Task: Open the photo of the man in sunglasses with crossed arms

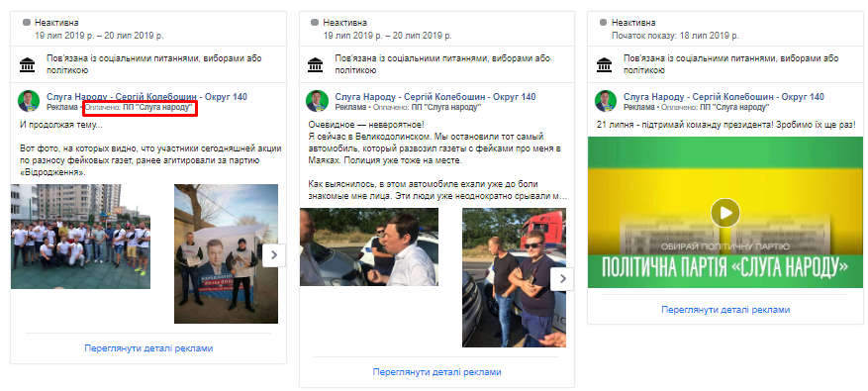Action: [x=514, y=277]
